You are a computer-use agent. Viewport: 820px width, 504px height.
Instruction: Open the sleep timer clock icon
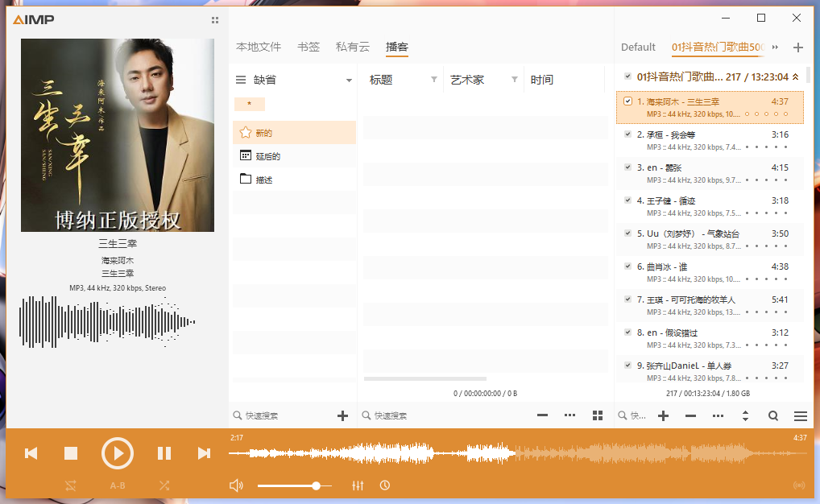[x=385, y=485]
